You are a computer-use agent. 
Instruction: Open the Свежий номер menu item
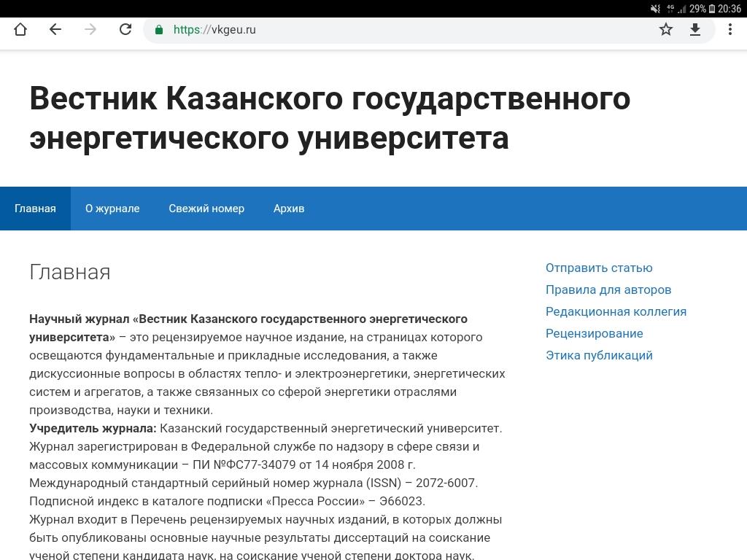(x=206, y=209)
